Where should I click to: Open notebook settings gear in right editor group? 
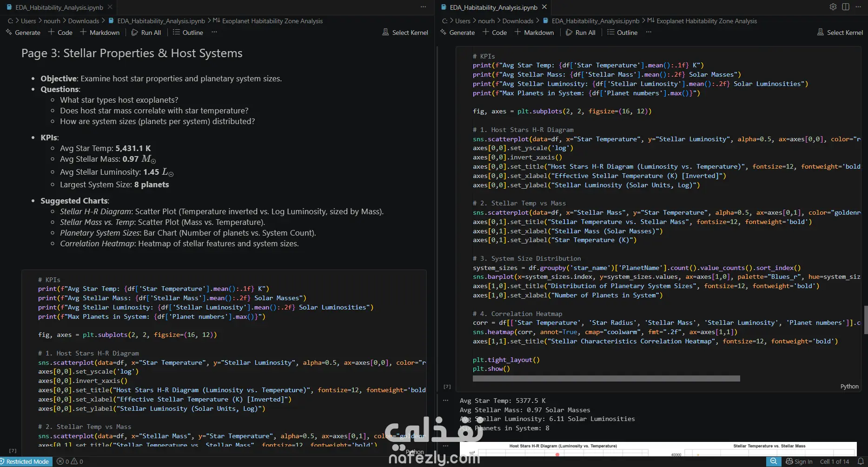[x=833, y=7]
